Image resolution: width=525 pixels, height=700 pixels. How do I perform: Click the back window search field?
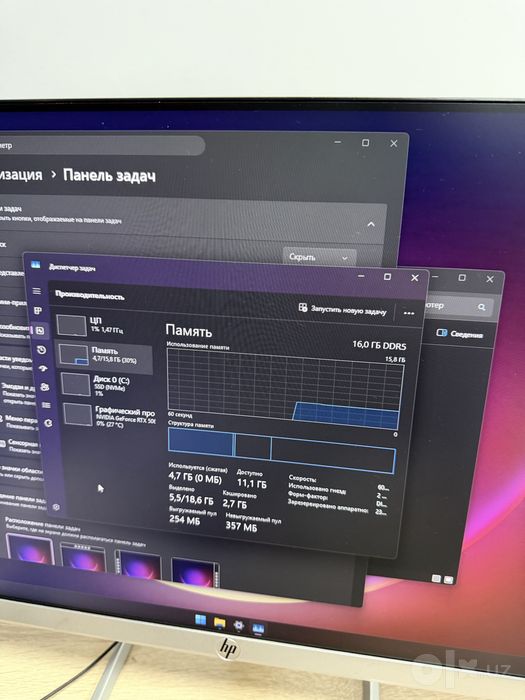459,306
